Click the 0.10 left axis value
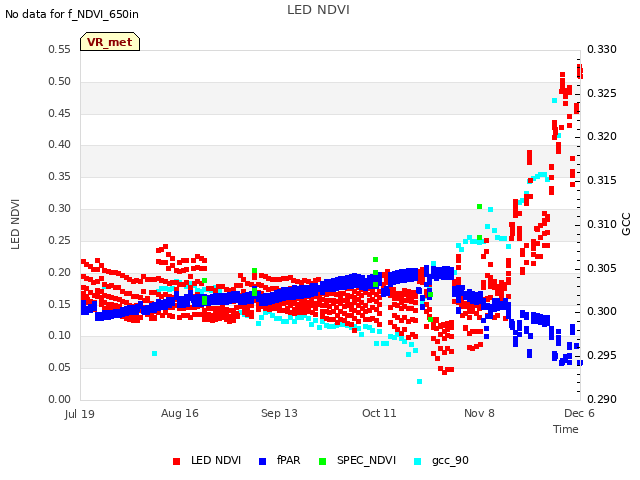The image size is (640, 480). pyautogui.click(x=59, y=336)
